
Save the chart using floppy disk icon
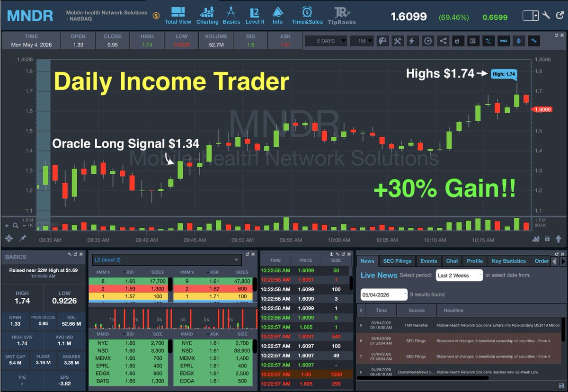(547, 239)
